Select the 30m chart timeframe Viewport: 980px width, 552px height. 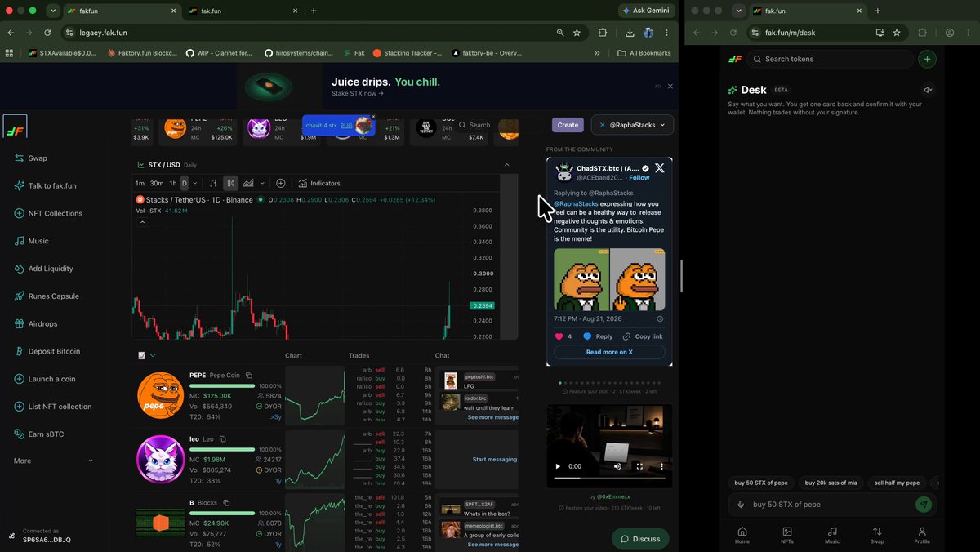(x=156, y=184)
